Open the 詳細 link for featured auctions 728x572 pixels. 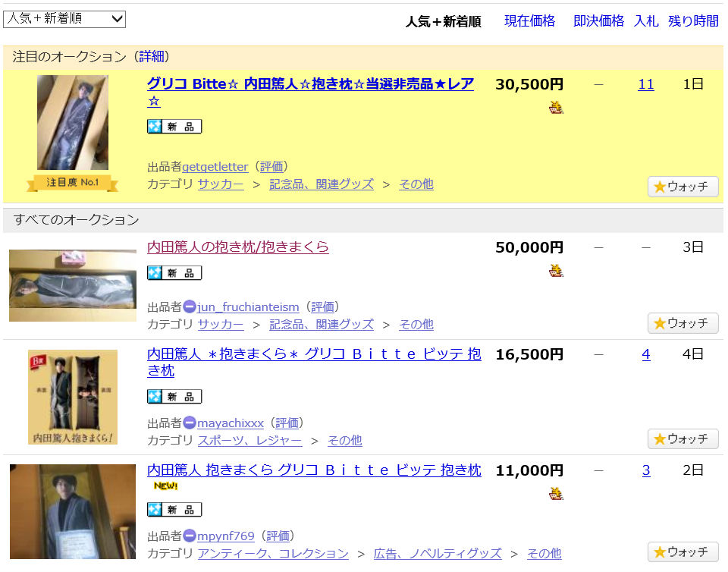tap(151, 56)
